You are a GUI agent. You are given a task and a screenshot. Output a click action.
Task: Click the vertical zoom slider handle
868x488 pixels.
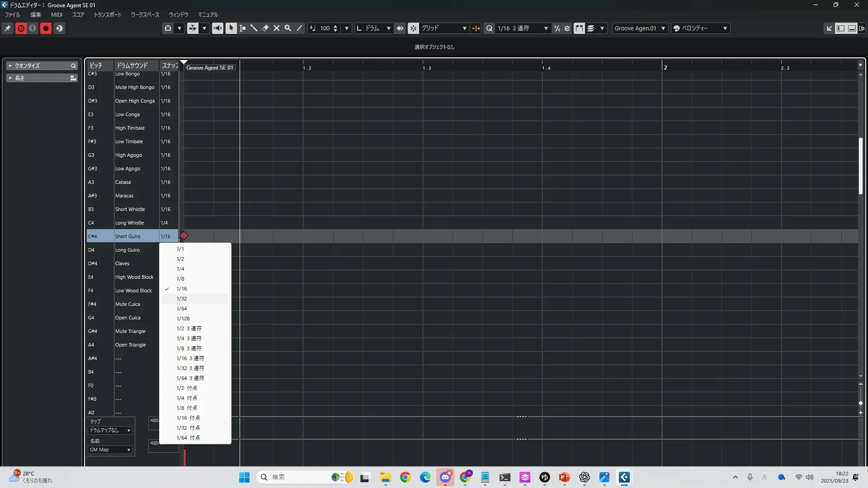pos(860,403)
